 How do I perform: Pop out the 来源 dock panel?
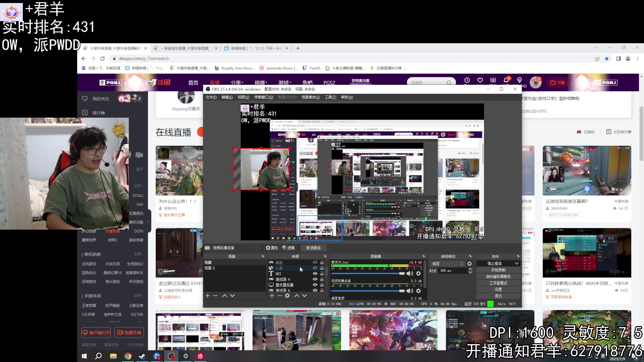click(x=325, y=256)
